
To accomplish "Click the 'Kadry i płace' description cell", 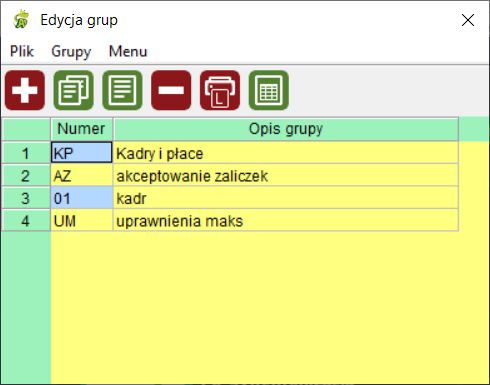I will [x=286, y=153].
